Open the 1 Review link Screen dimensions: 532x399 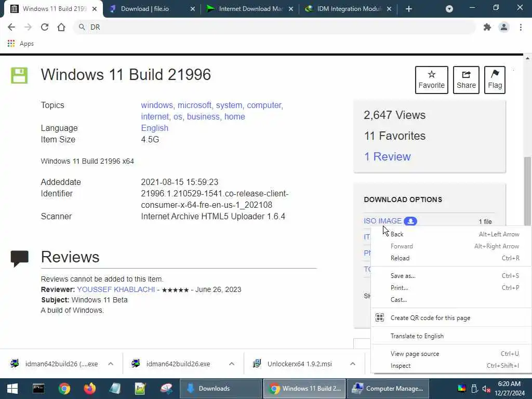pos(387,156)
